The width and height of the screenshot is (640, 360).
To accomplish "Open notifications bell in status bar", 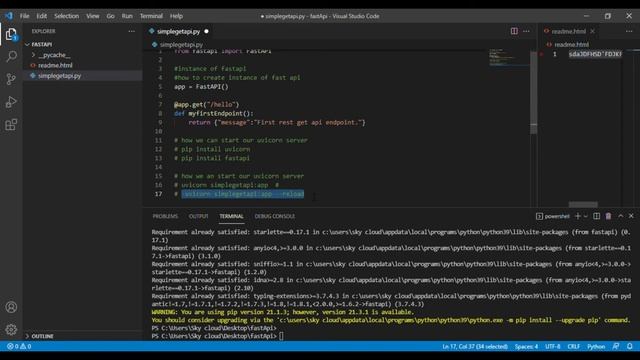I will [x=630, y=347].
